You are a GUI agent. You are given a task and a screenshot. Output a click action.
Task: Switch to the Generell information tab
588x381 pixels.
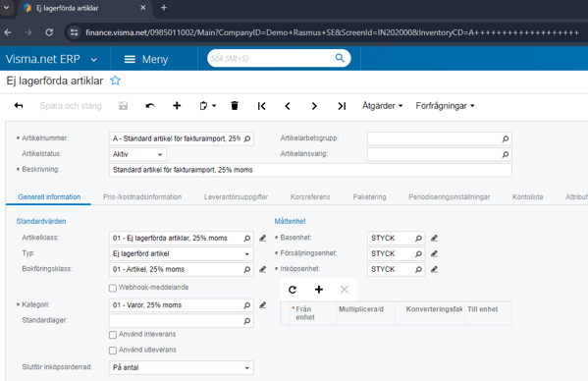pos(49,196)
